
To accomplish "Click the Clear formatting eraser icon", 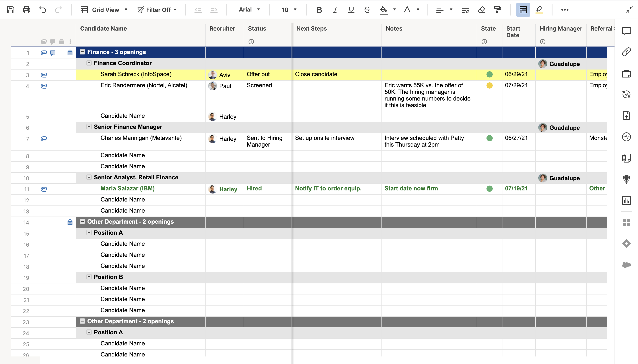I will click(x=481, y=10).
